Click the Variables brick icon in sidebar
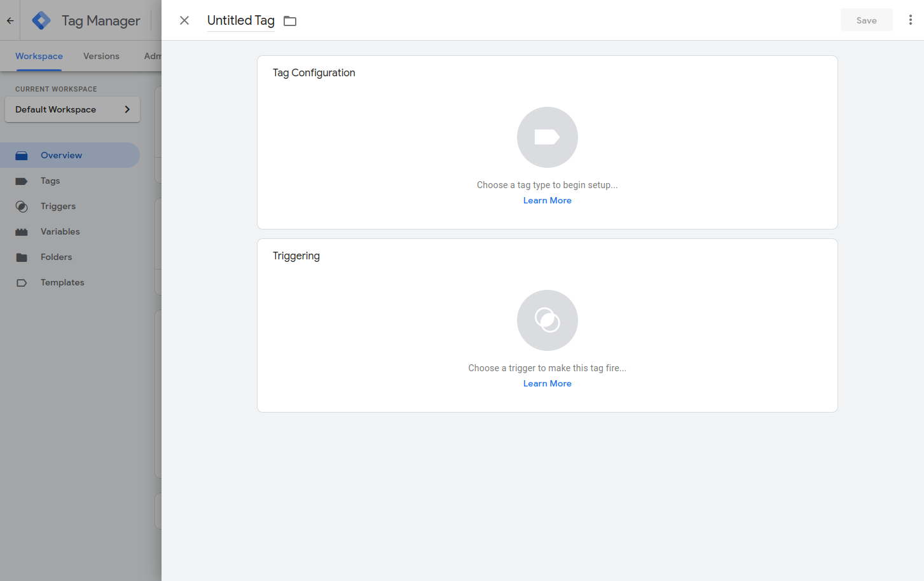This screenshot has width=924, height=581. point(22,232)
